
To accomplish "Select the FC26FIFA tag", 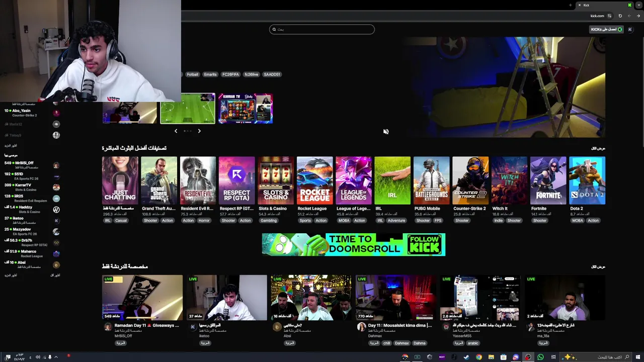I will click(230, 74).
